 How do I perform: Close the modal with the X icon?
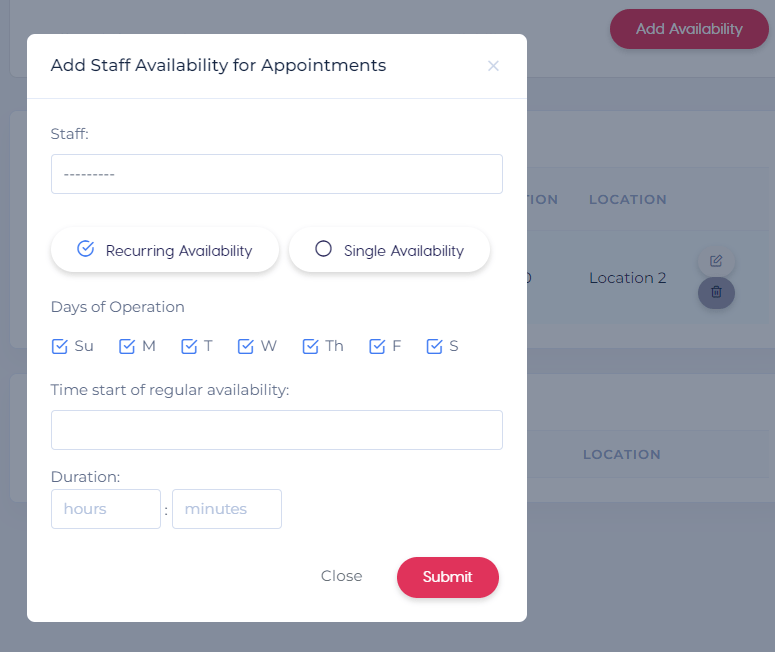pyautogui.click(x=493, y=66)
